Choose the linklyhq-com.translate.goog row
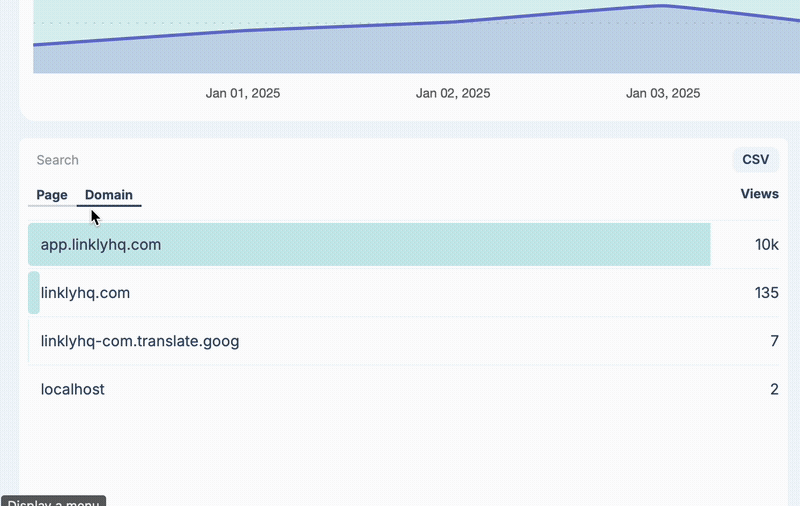800x506 pixels. [x=404, y=341]
